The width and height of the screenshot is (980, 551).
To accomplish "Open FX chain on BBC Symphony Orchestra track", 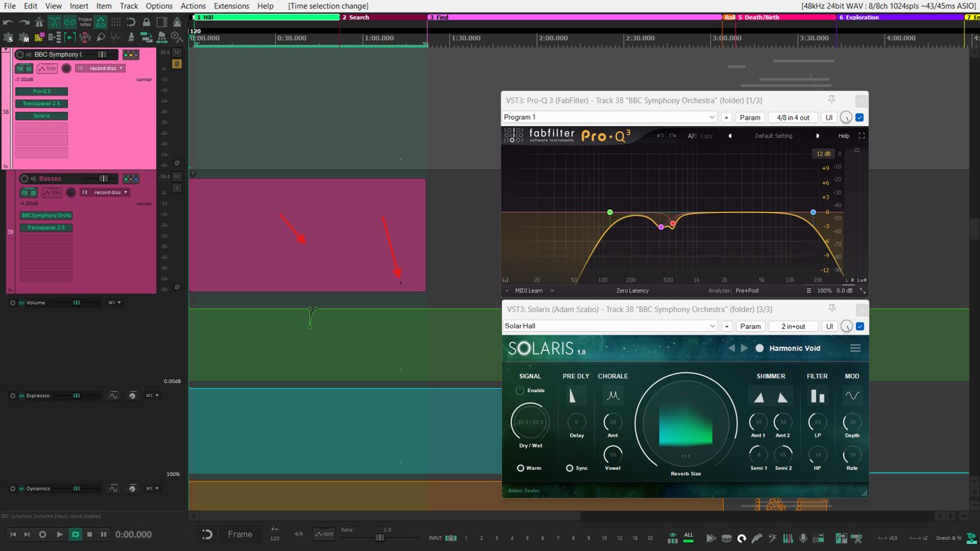I will (x=20, y=69).
